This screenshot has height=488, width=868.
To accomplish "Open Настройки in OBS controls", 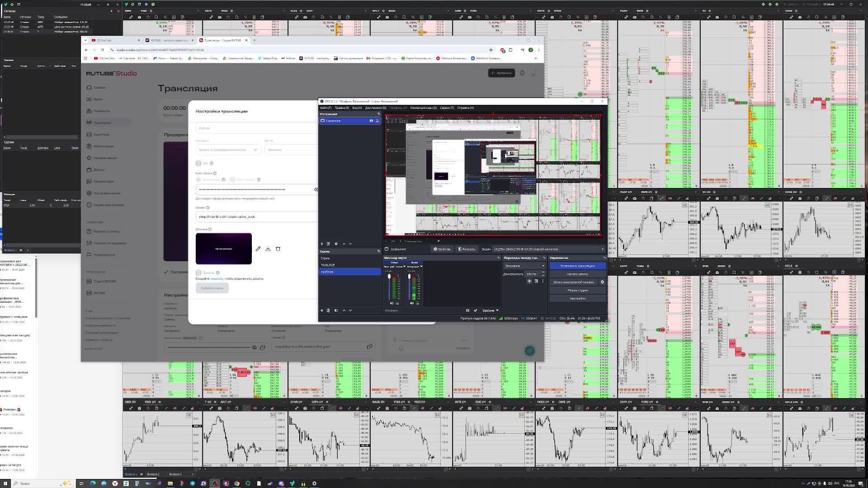I will (x=578, y=298).
